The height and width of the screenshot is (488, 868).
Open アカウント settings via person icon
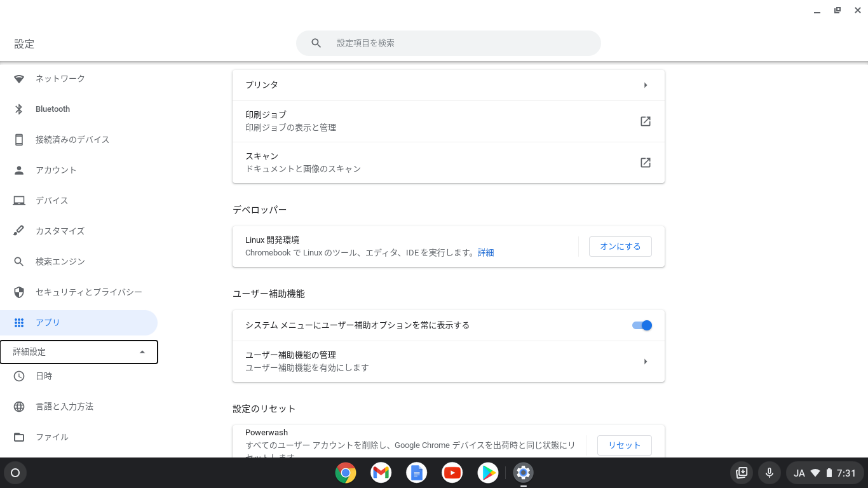tap(19, 170)
